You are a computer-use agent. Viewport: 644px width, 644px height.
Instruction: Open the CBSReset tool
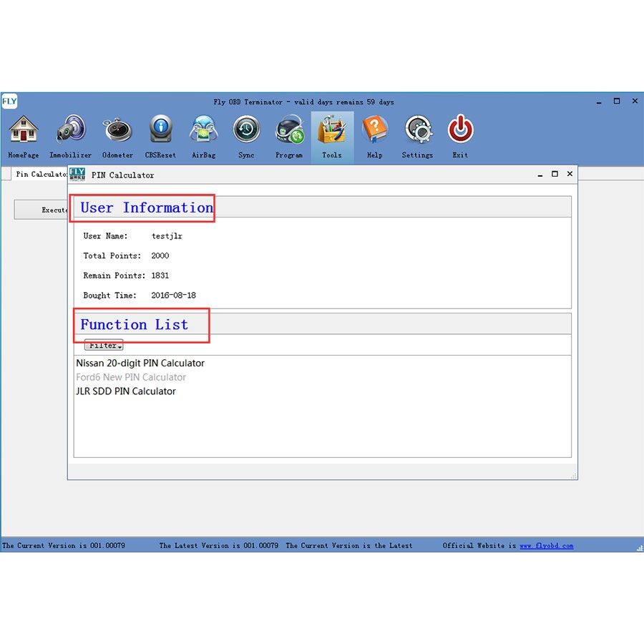tap(160, 137)
